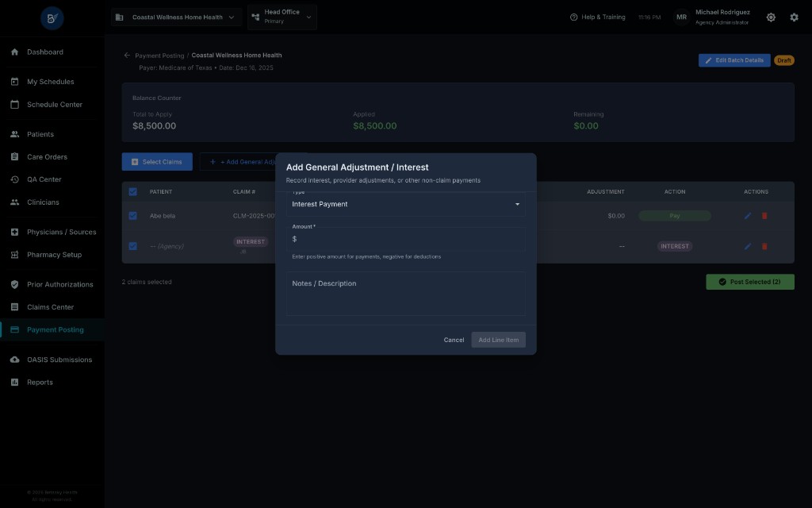Click the Help & Training link
This screenshot has width=812, height=508.
click(x=598, y=17)
